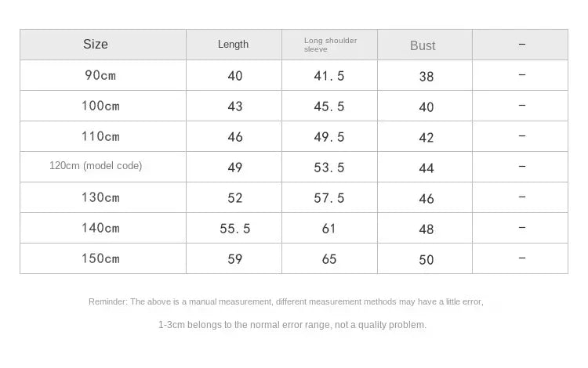This screenshot has width=588, height=368.
Task: Click the Bust column header
Action: tap(423, 45)
